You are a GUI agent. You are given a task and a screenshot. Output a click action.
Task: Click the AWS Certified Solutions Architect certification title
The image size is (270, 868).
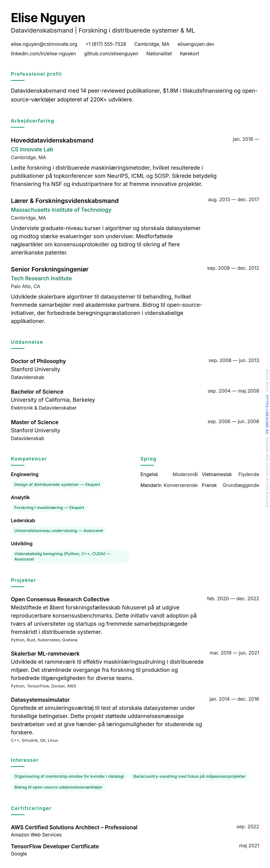74,827
